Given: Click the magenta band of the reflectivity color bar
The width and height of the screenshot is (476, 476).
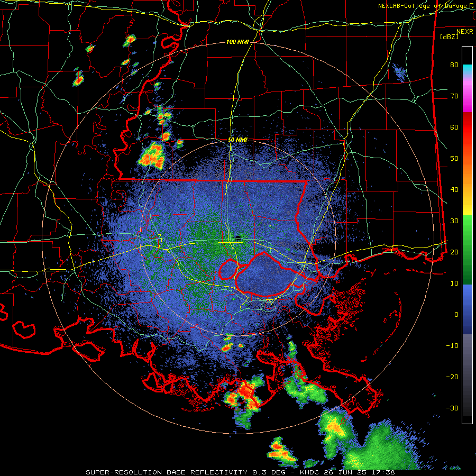Looking at the screenshot, I should pyautogui.click(x=467, y=97).
